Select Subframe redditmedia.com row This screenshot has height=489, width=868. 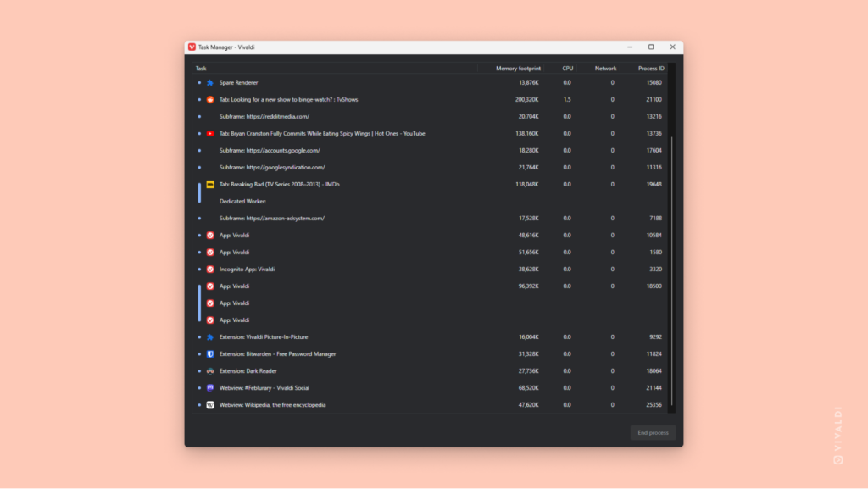pos(430,117)
